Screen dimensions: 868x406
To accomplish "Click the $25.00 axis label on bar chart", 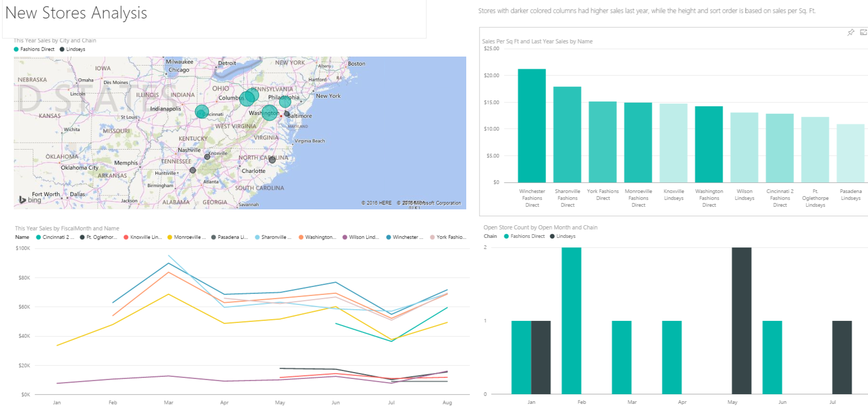I will click(492, 49).
